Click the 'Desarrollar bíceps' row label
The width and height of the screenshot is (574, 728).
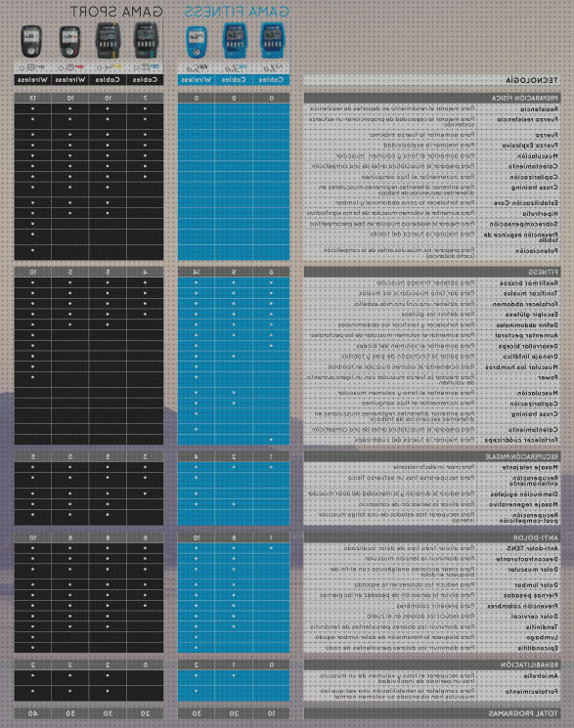528,346
